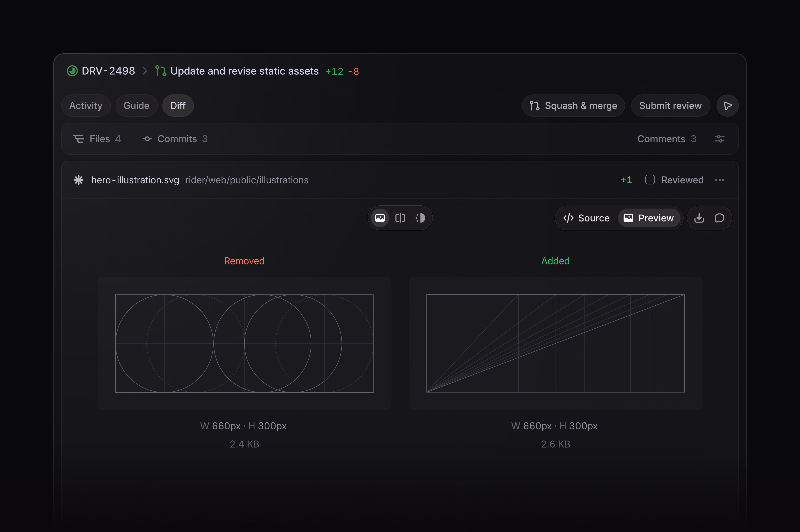The width and height of the screenshot is (800, 532).
Task: Check the Reviewed checkbox
Action: [650, 180]
